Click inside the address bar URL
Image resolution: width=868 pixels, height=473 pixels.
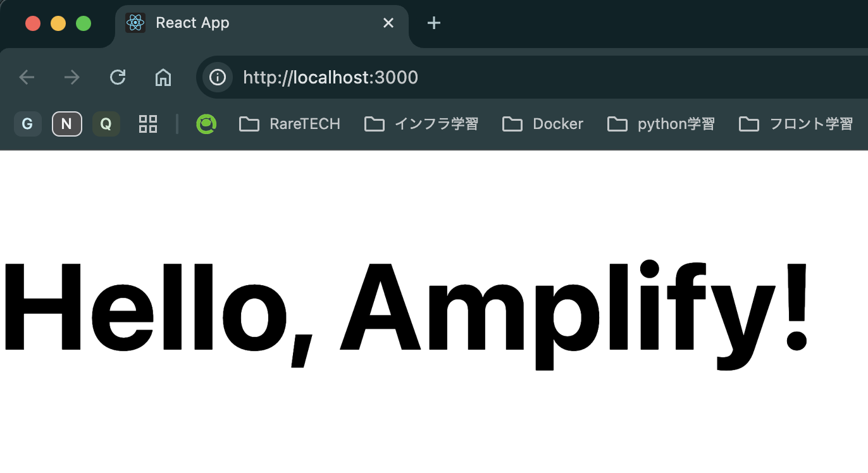coord(330,77)
